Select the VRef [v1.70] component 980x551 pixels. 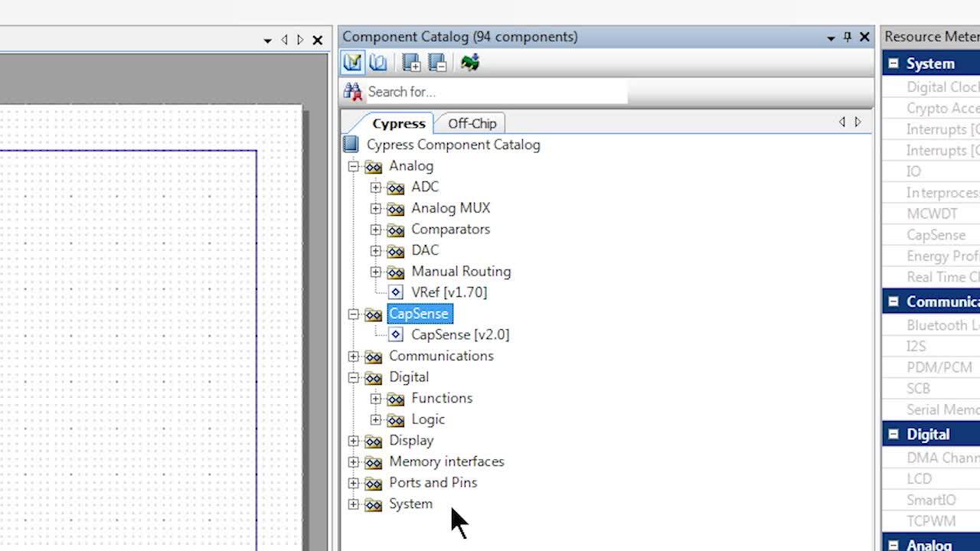449,292
